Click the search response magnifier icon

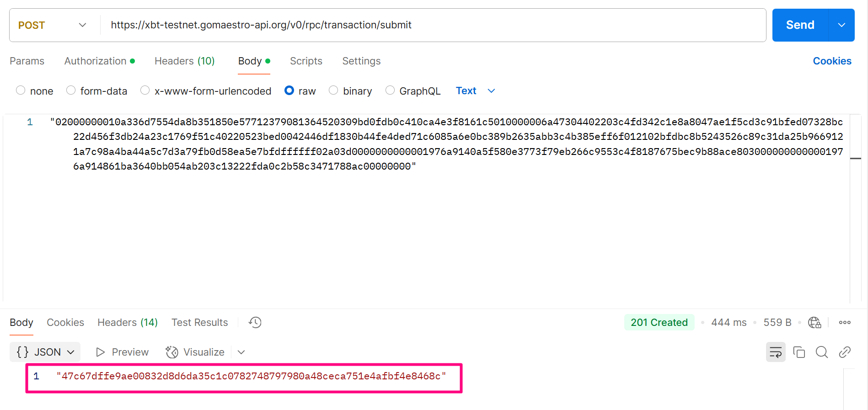tap(822, 352)
